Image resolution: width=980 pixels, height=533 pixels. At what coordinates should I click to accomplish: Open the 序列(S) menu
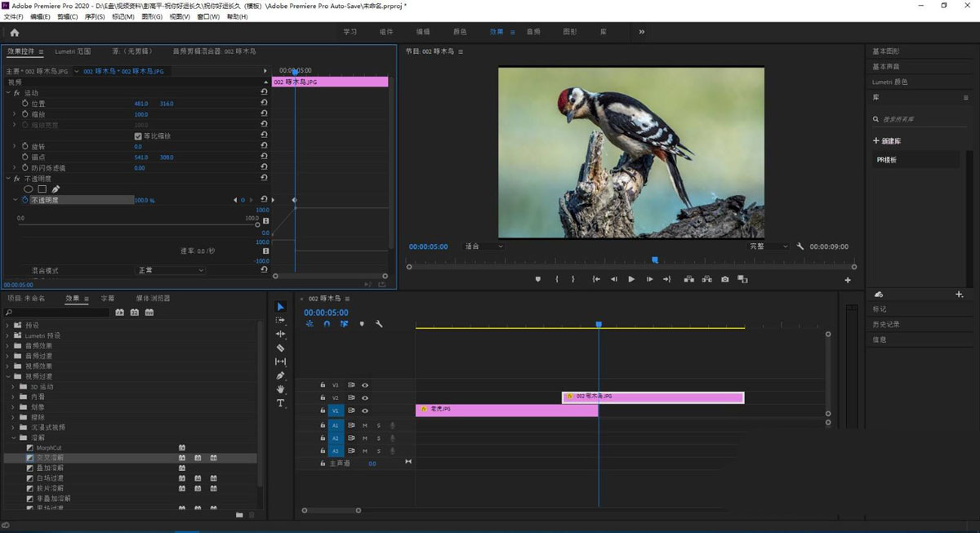95,16
